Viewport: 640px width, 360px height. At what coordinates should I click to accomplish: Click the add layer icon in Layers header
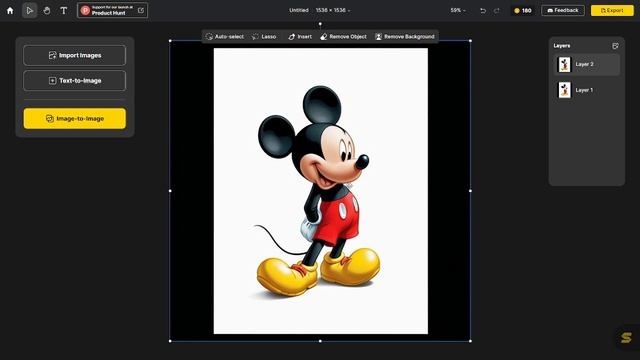pyautogui.click(x=616, y=46)
